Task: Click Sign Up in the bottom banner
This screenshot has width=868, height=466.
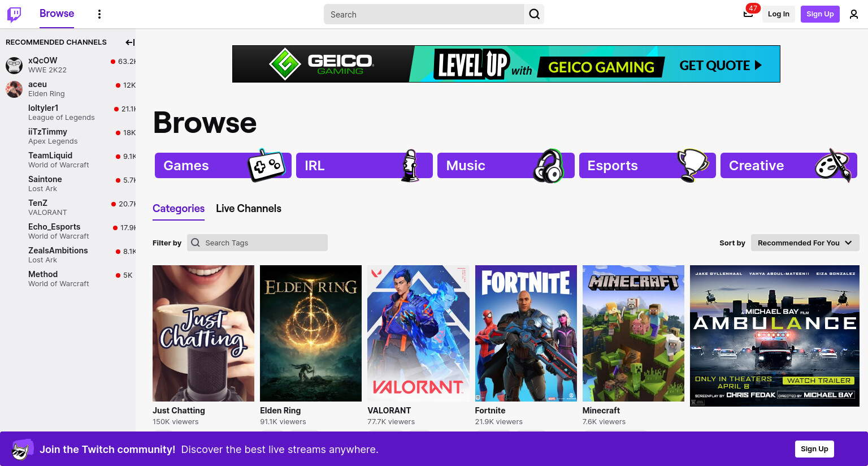Action: 814,449
